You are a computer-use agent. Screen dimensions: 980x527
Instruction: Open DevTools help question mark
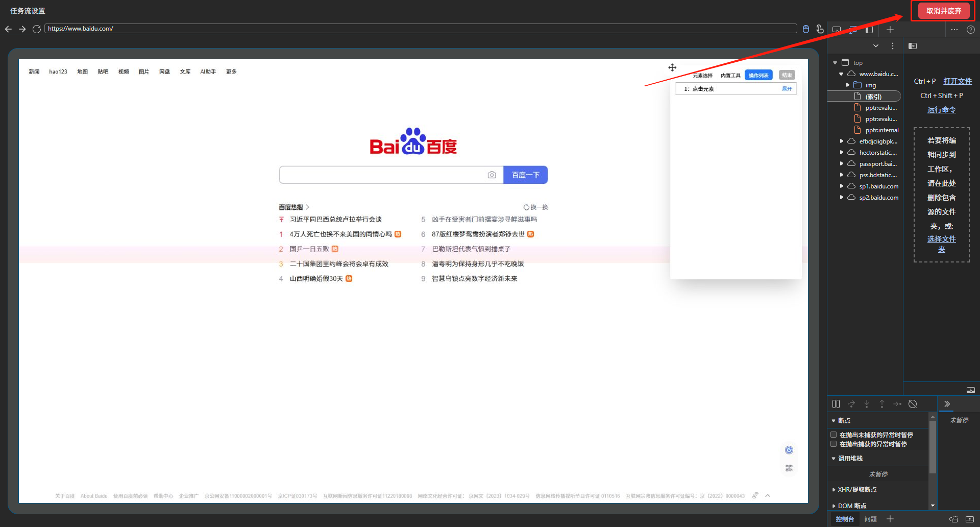971,30
